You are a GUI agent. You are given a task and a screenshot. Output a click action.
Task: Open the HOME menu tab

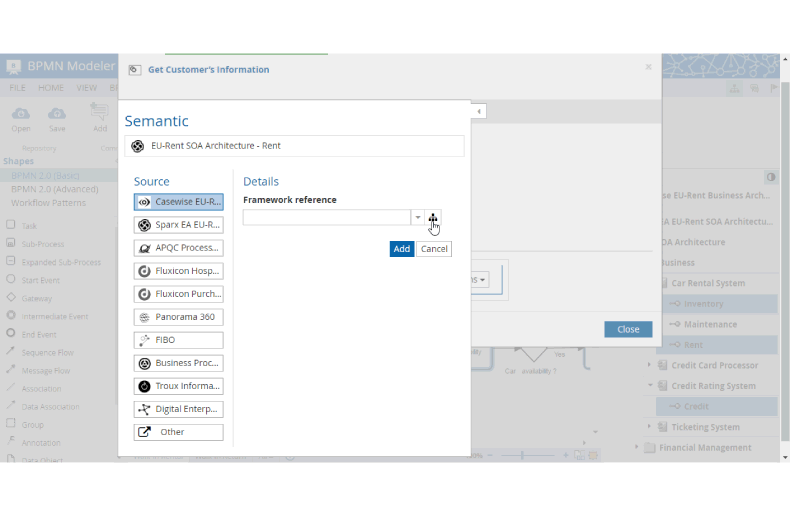tap(51, 88)
